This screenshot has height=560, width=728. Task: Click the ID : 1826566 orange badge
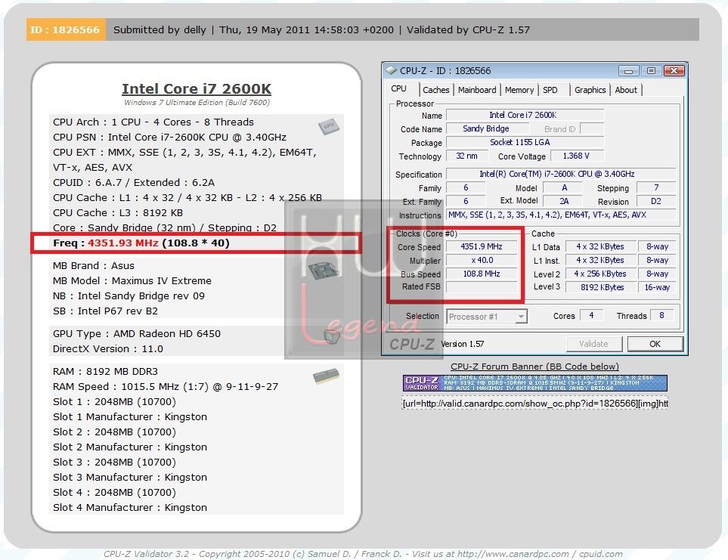click(66, 29)
